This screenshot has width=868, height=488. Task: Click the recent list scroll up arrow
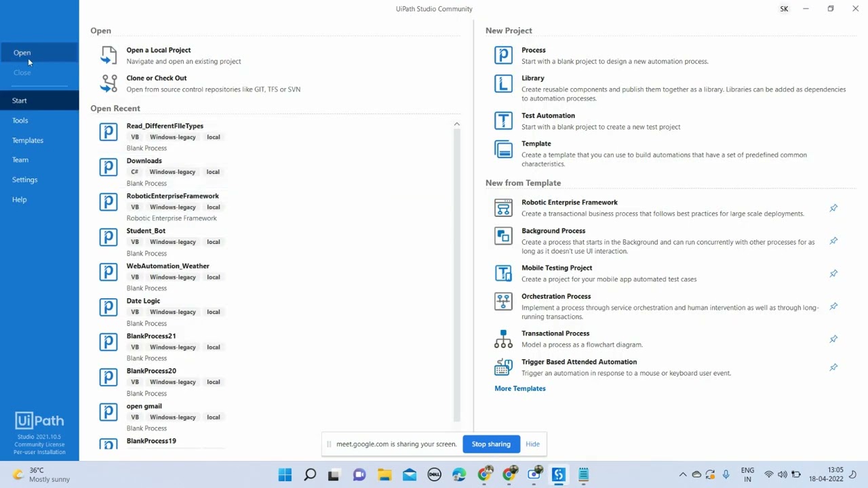click(456, 124)
